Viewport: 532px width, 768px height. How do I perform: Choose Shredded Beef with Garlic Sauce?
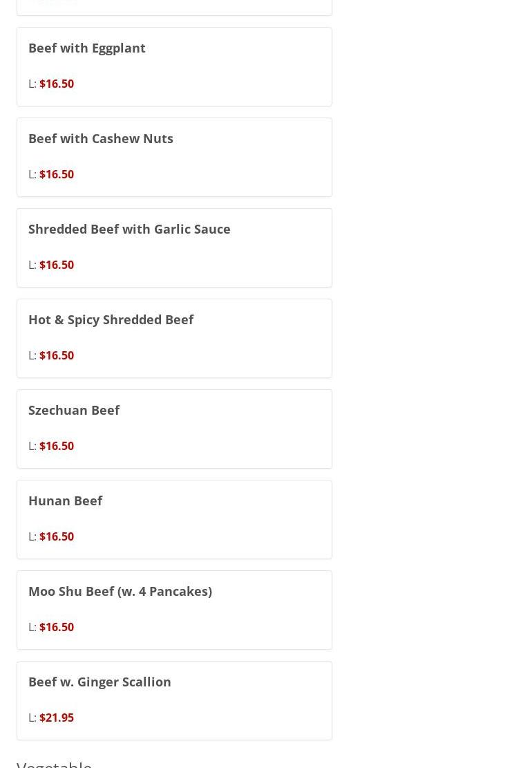[x=129, y=229]
